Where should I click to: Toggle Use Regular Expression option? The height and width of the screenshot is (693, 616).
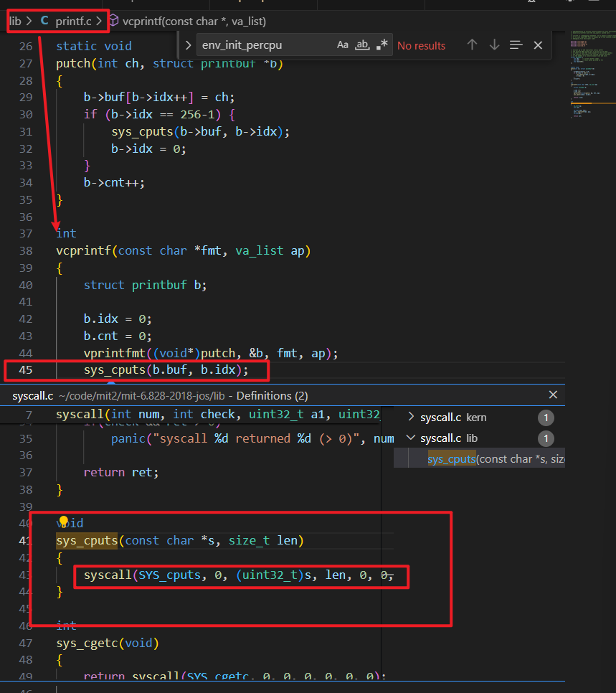(383, 45)
